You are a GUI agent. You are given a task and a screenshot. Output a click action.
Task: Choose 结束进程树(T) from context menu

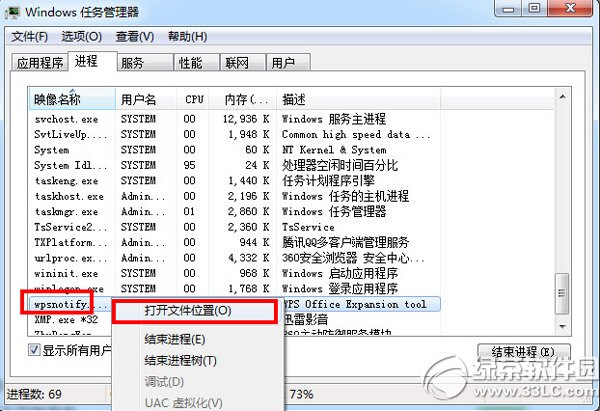[181, 360]
